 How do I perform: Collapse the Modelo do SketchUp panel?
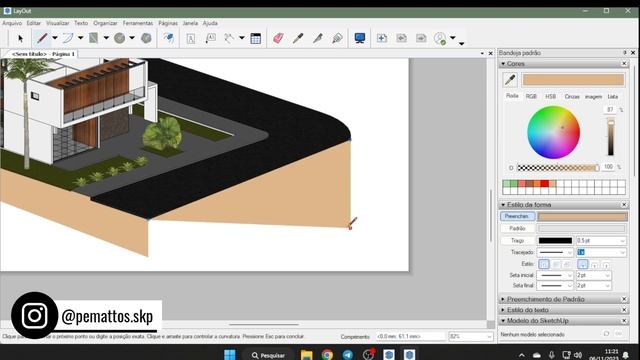pos(503,321)
